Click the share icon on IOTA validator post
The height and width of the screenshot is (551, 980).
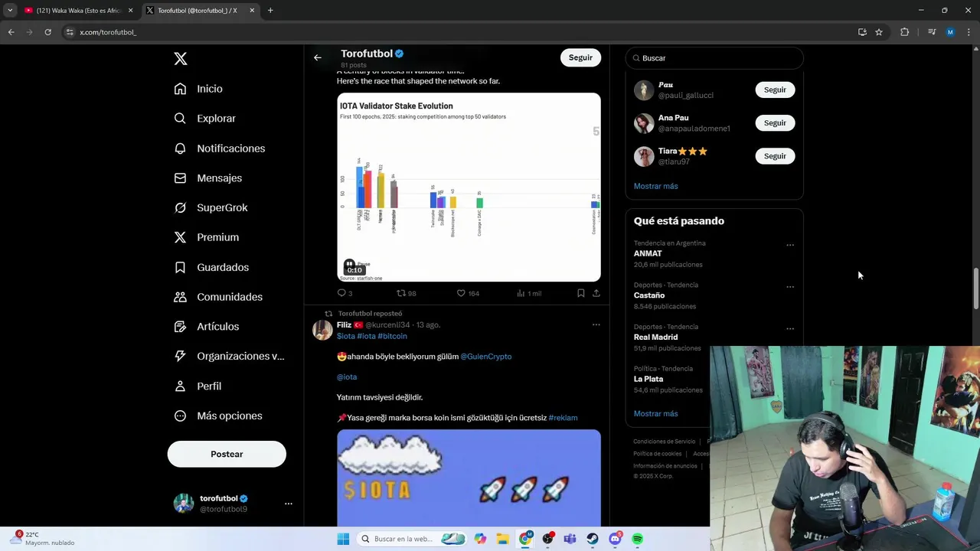pyautogui.click(x=596, y=293)
